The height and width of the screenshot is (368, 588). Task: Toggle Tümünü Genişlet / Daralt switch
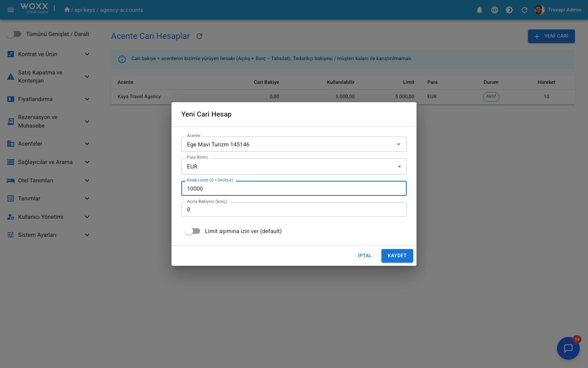tap(14, 34)
